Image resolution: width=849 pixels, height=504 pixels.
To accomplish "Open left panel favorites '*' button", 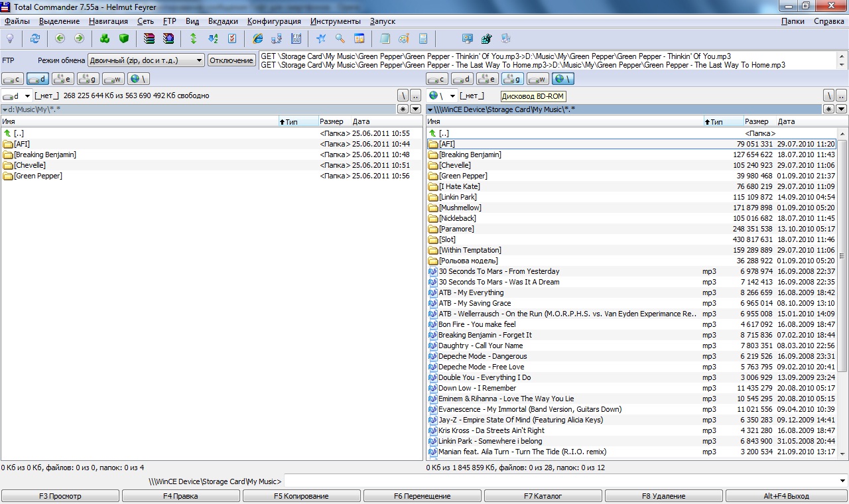I will point(403,109).
